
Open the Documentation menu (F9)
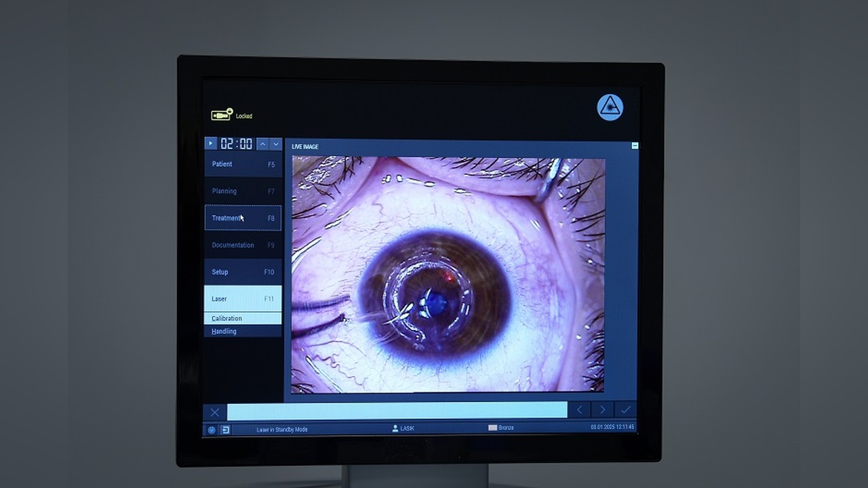[243, 245]
